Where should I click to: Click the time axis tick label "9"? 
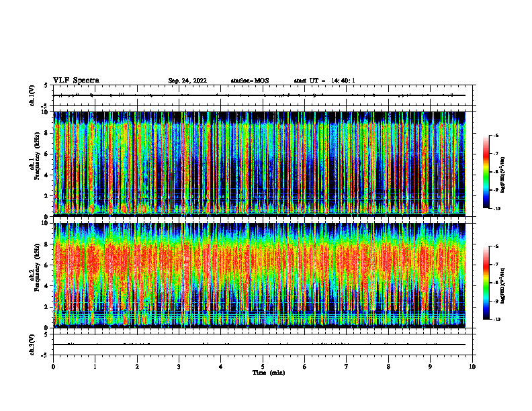(x=430, y=367)
